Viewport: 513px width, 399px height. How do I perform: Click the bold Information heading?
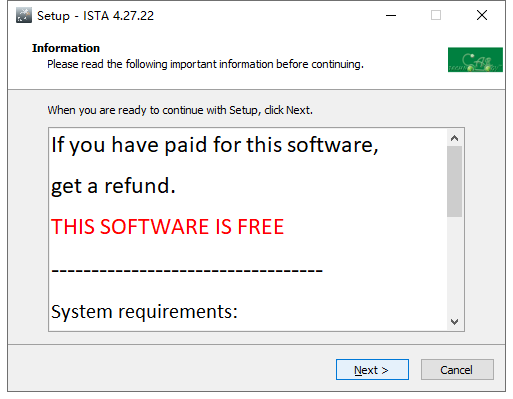click(66, 48)
